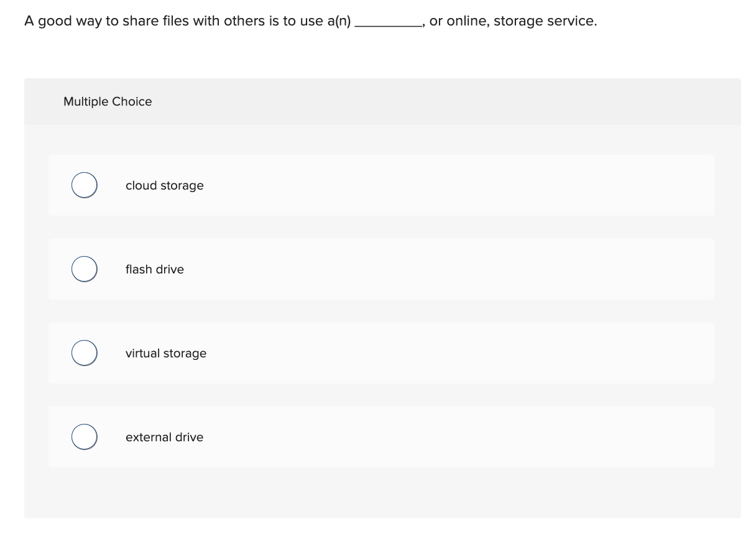Click the "Multiple Choice" header text
This screenshot has height=542, width=756.
(x=108, y=101)
